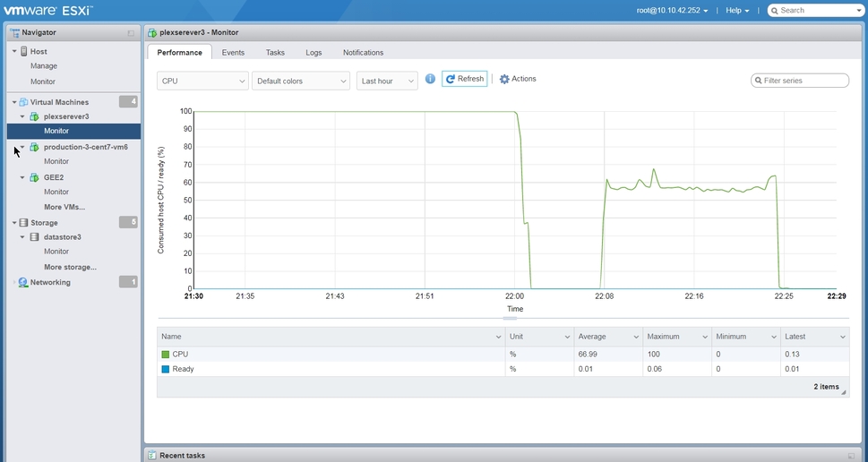The image size is (868, 462).
Task: Click the splitter handle below the chart
Action: click(x=510, y=318)
